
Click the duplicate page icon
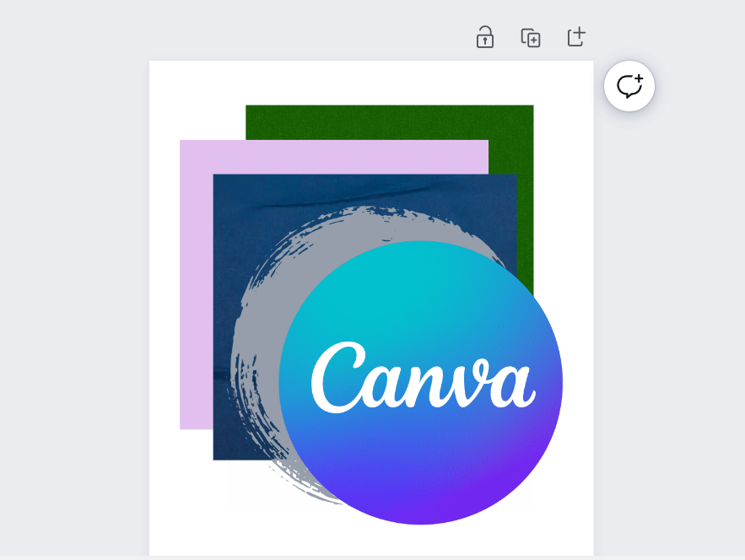(x=530, y=38)
